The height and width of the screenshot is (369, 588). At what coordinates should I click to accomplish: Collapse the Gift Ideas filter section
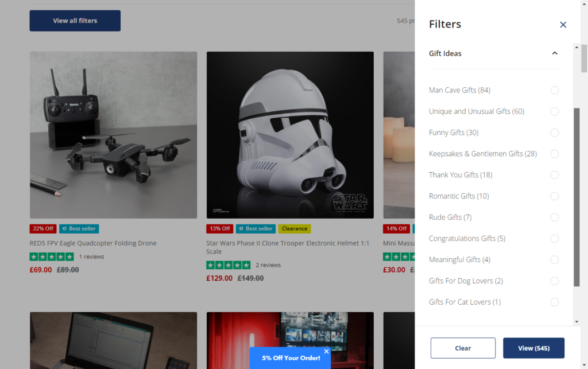coord(554,53)
